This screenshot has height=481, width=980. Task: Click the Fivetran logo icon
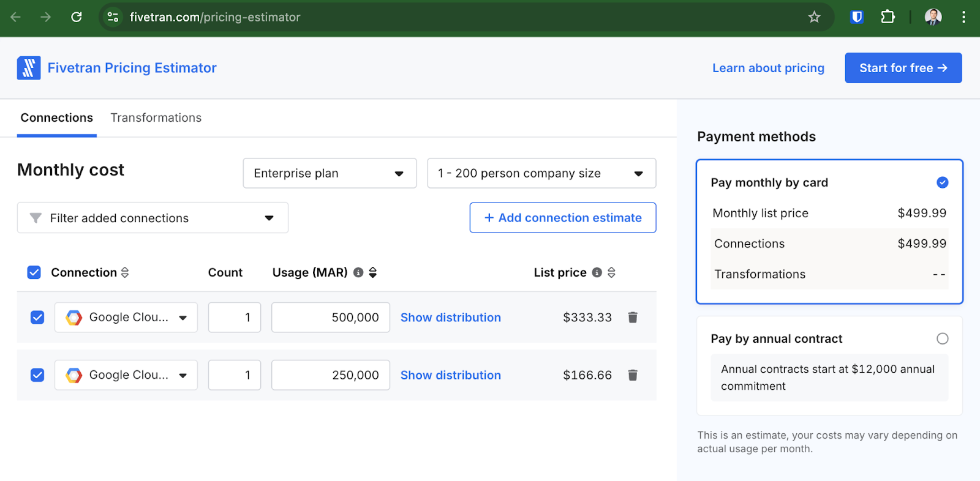point(29,68)
